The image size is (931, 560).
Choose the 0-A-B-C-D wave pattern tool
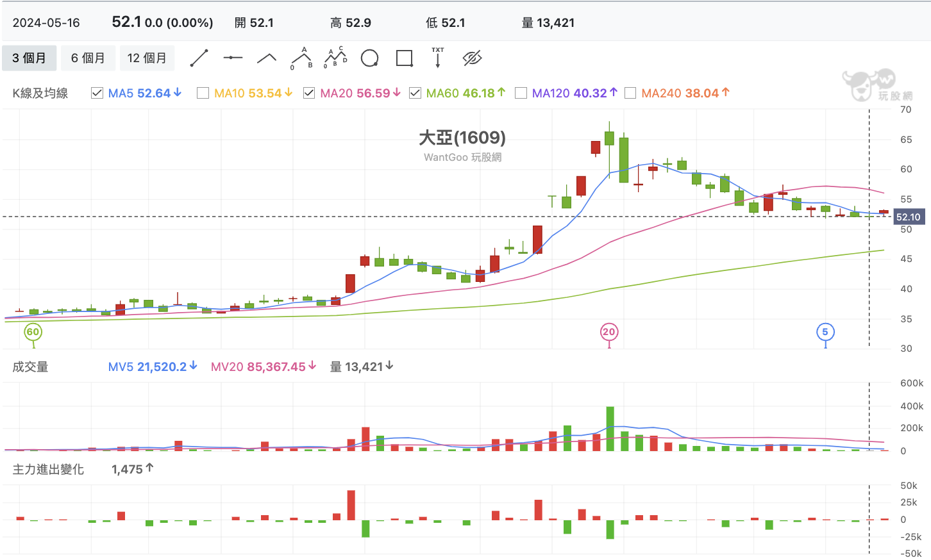click(335, 58)
